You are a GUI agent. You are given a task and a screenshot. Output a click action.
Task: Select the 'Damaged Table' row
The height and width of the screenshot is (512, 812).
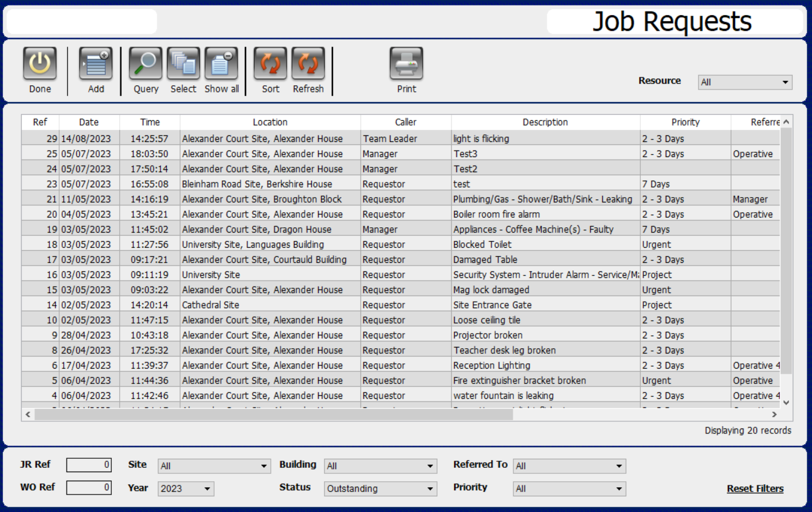pyautogui.click(x=401, y=259)
